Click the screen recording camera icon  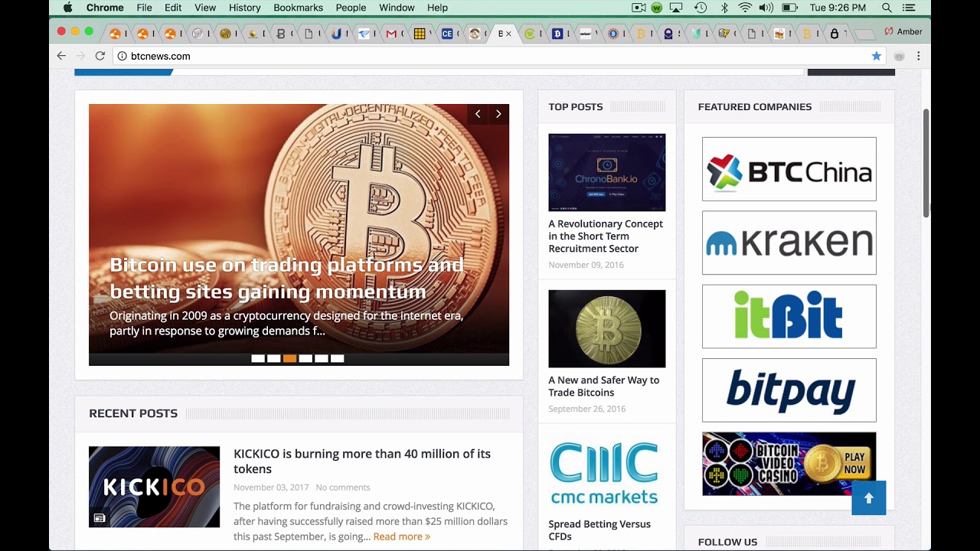pos(639,8)
